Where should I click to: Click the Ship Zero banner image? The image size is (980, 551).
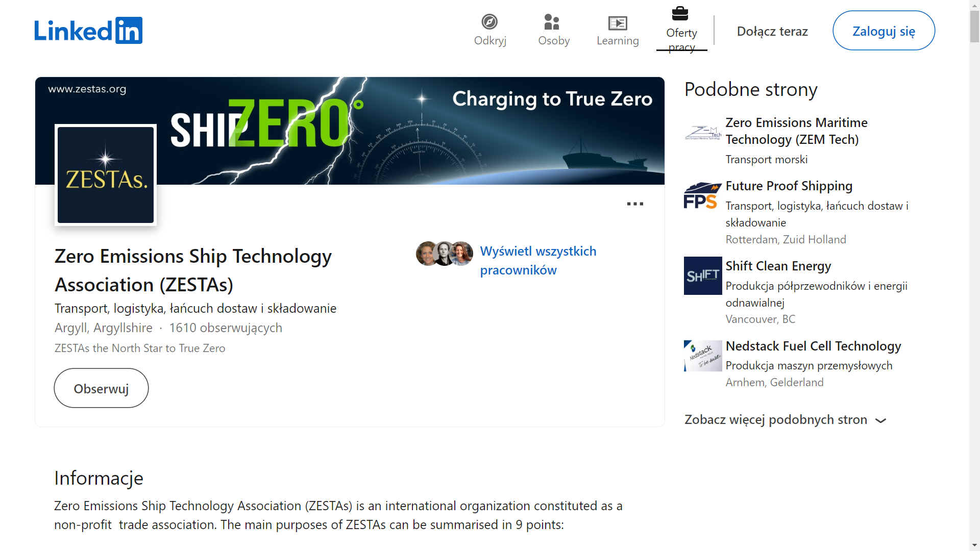pyautogui.click(x=350, y=131)
